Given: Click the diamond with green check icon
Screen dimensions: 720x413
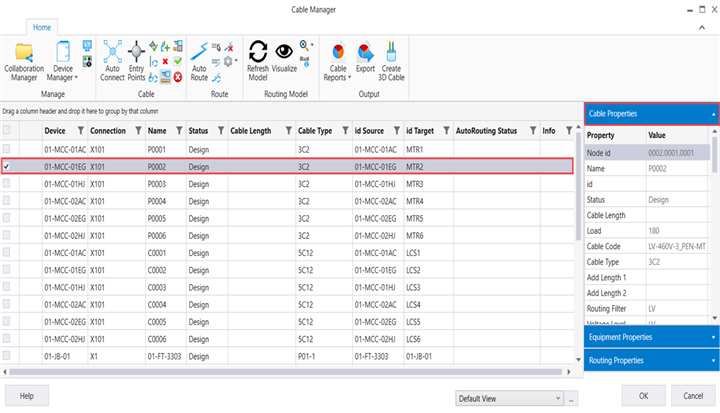Looking at the screenshot, I should (153, 46).
